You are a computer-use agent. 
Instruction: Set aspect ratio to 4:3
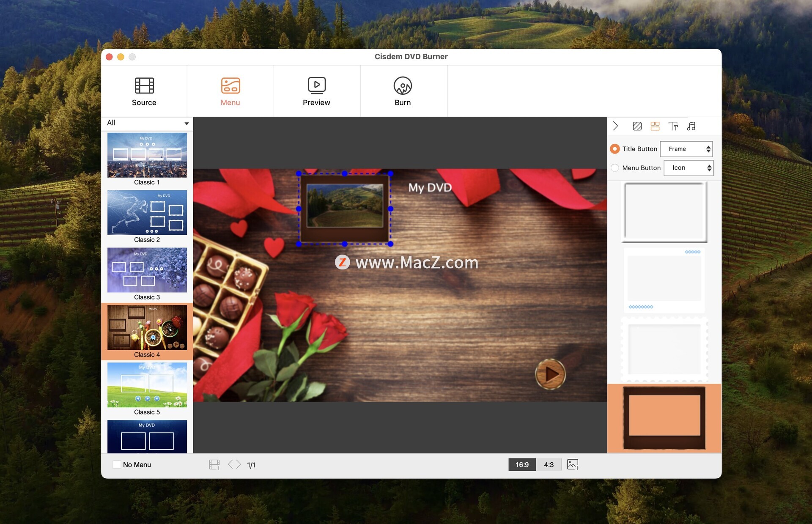pos(549,464)
